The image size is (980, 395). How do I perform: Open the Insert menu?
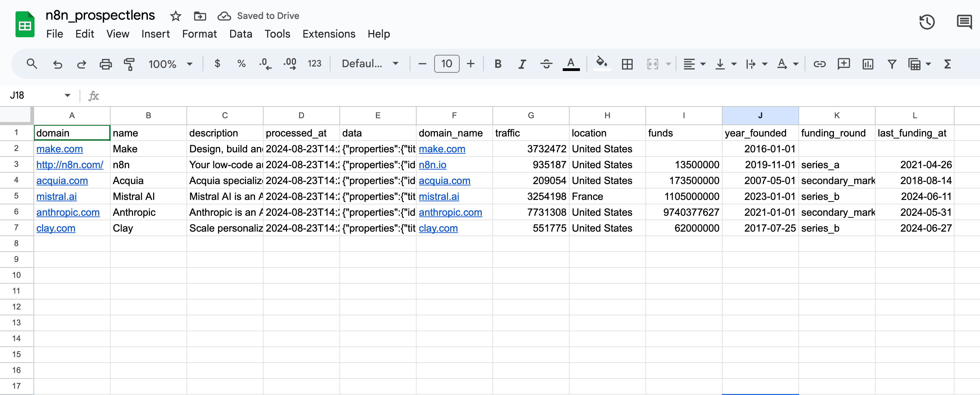click(x=155, y=34)
